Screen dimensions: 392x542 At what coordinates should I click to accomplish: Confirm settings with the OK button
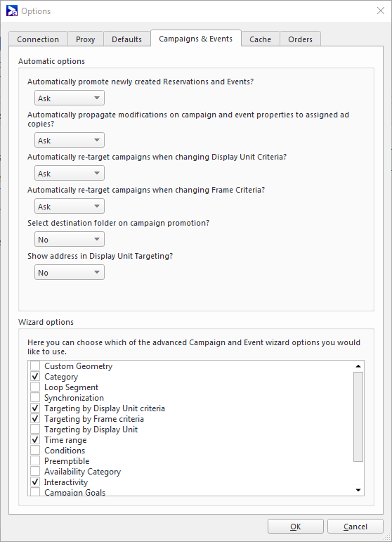tap(296, 527)
